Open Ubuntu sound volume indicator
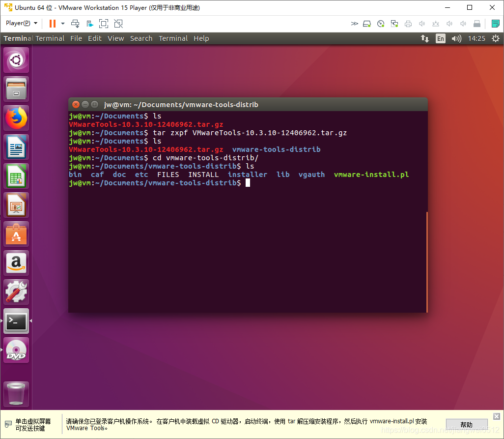Screen dimensions: 504x439 click(456, 39)
